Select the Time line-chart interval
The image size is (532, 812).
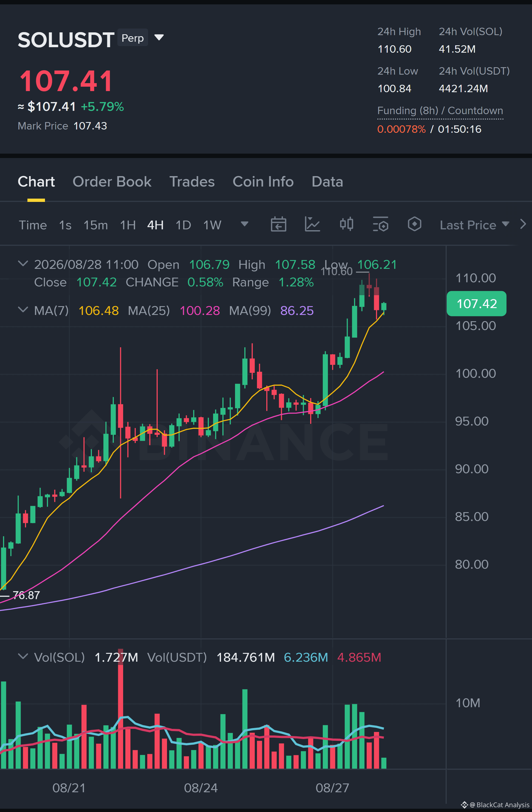pos(33,225)
